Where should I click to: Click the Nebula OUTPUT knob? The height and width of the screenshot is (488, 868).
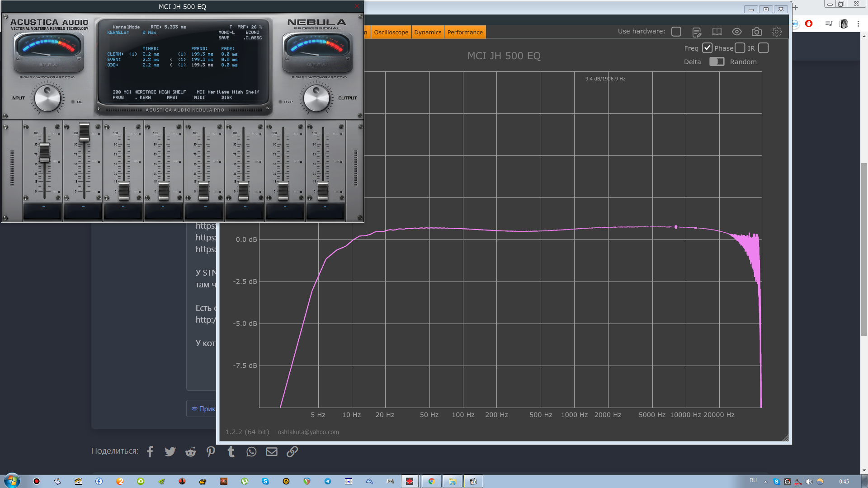point(316,98)
